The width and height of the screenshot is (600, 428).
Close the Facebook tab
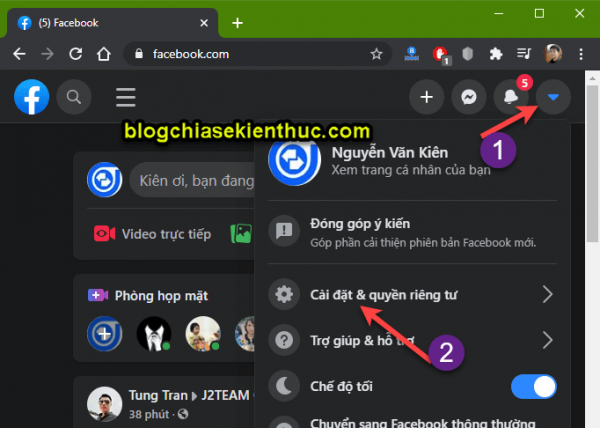point(204,23)
